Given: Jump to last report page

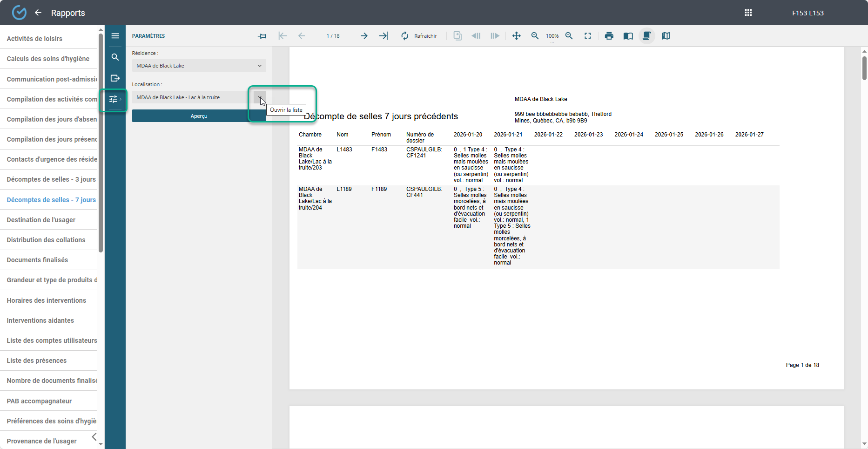Looking at the screenshot, I should [x=383, y=36].
